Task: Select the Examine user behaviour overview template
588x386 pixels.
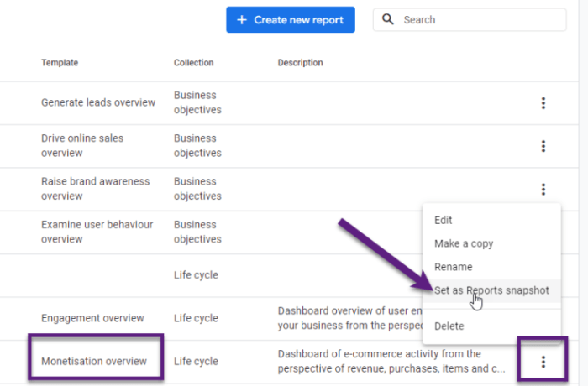Action: coord(97,232)
